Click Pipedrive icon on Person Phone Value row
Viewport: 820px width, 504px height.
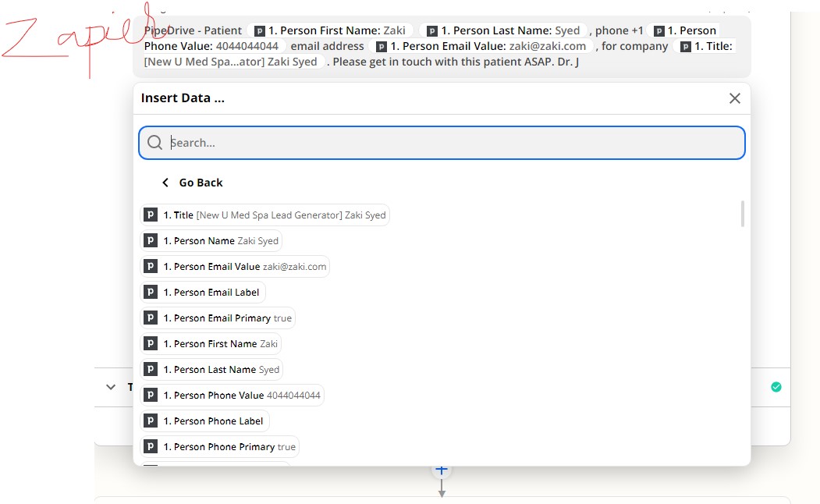[x=151, y=395]
